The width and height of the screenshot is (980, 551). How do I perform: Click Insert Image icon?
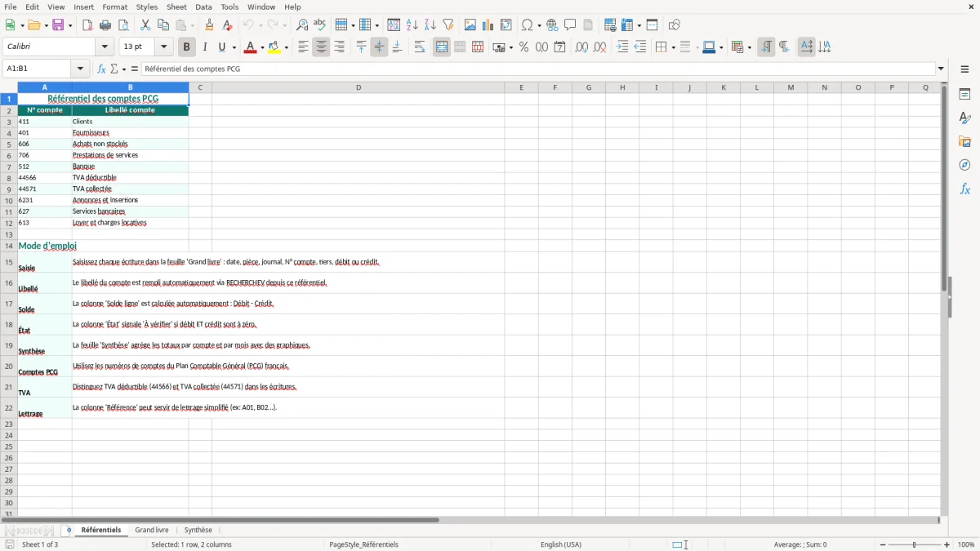click(x=470, y=25)
